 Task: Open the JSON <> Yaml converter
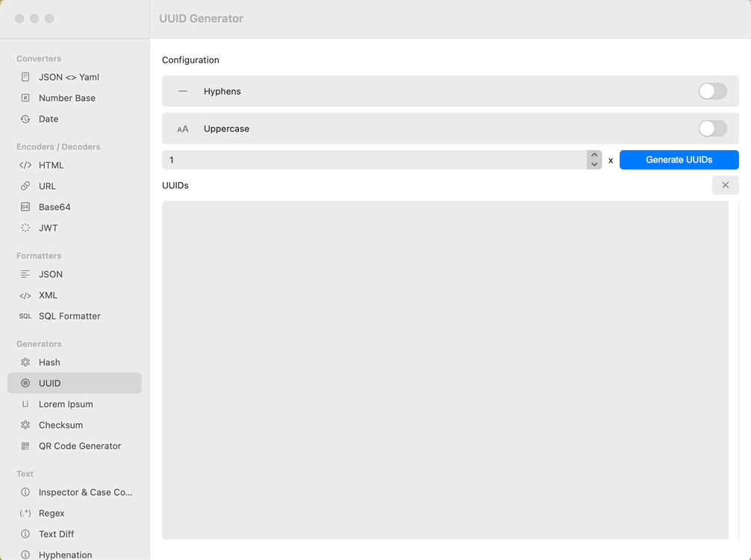coord(75,77)
